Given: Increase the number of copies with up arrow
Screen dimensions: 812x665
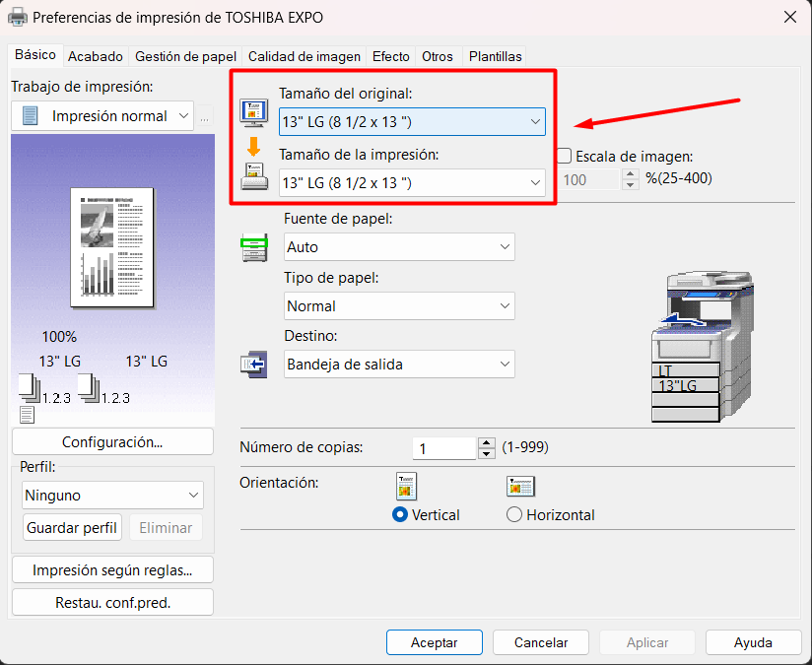Looking at the screenshot, I should 486,442.
